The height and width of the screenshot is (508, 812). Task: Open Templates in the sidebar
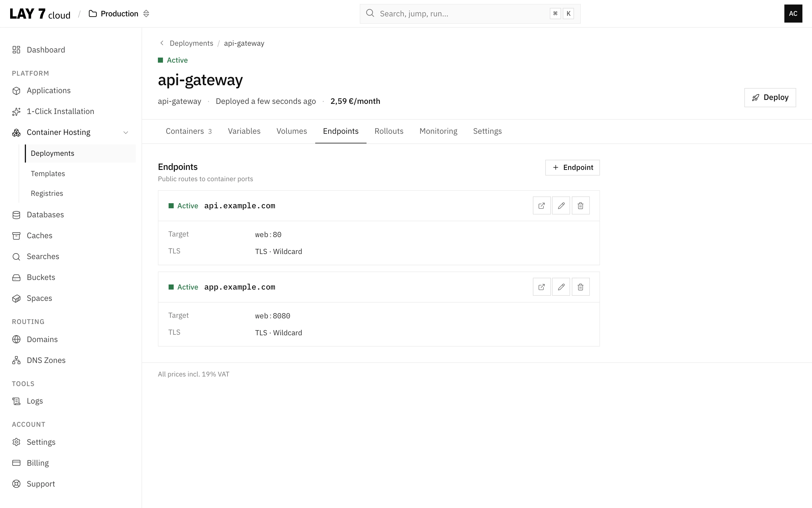pyautogui.click(x=48, y=174)
